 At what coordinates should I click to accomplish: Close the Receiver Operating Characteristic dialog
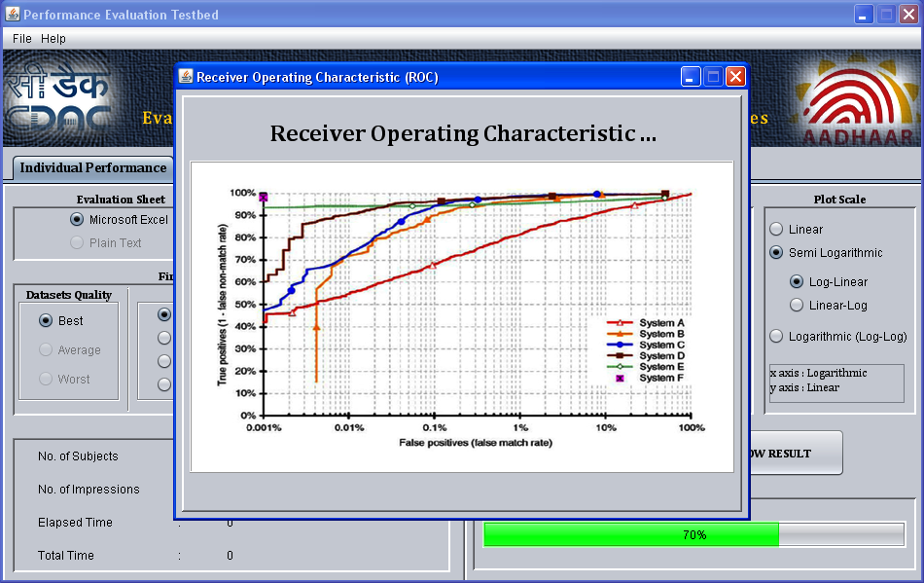(735, 77)
